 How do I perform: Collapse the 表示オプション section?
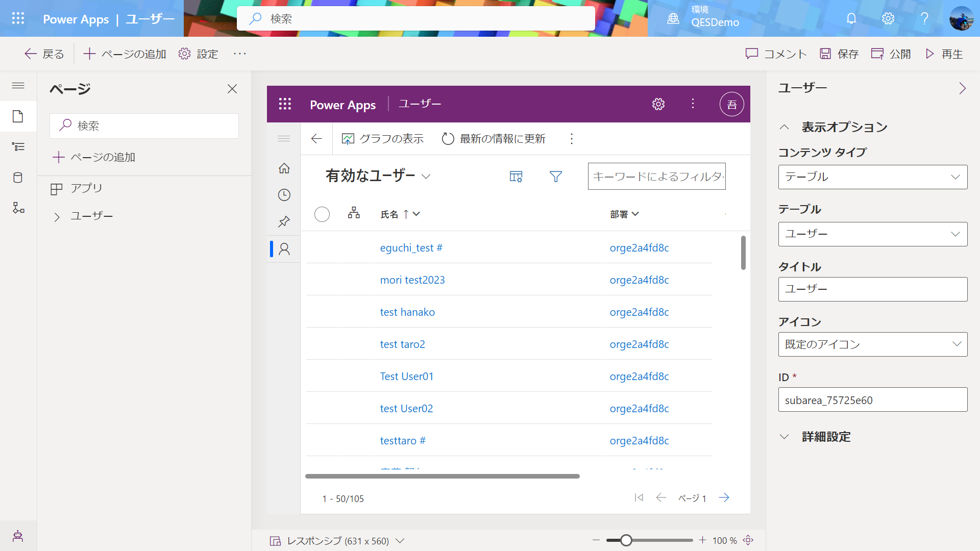[785, 127]
